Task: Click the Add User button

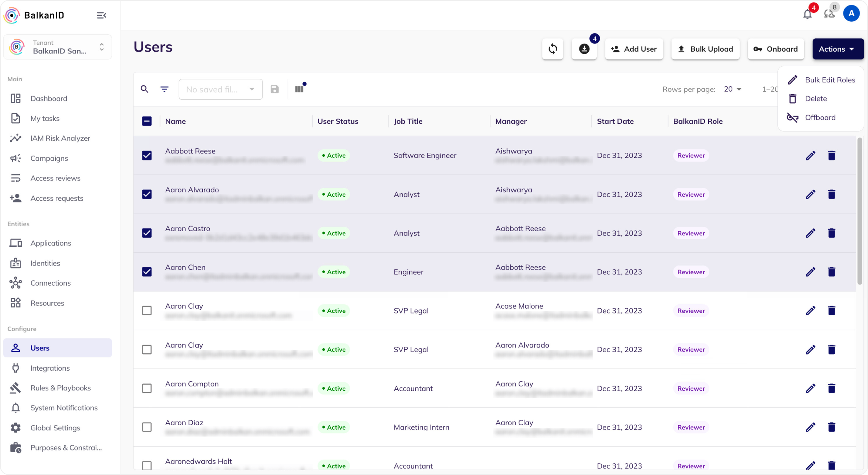Action: coord(634,49)
